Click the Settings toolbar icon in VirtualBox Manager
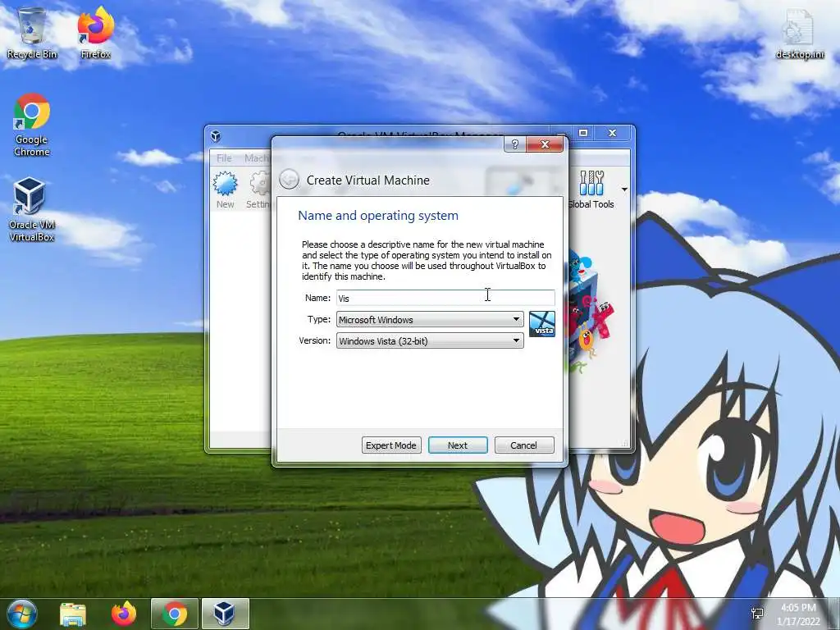The width and height of the screenshot is (840, 630). (x=258, y=189)
